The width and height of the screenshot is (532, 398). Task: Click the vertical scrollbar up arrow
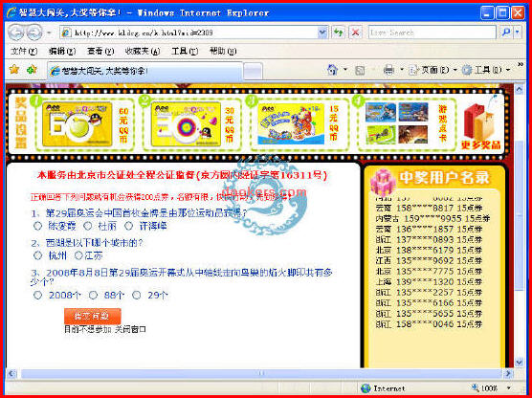click(520, 89)
